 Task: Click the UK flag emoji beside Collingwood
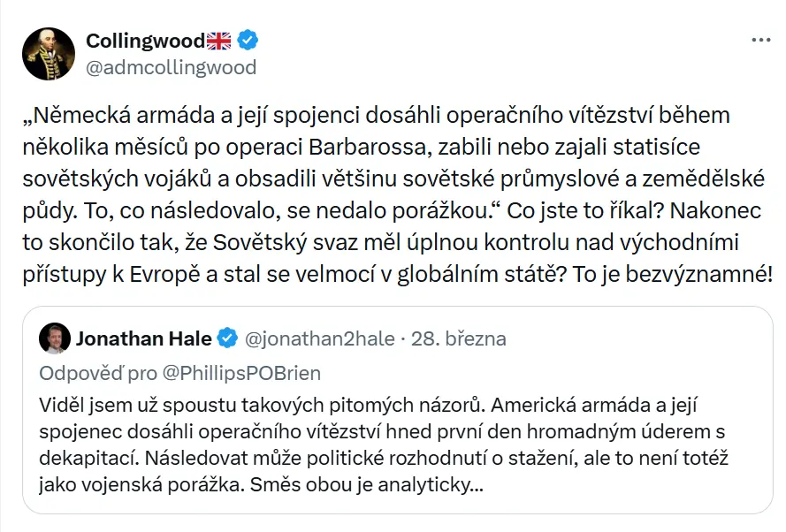point(218,40)
